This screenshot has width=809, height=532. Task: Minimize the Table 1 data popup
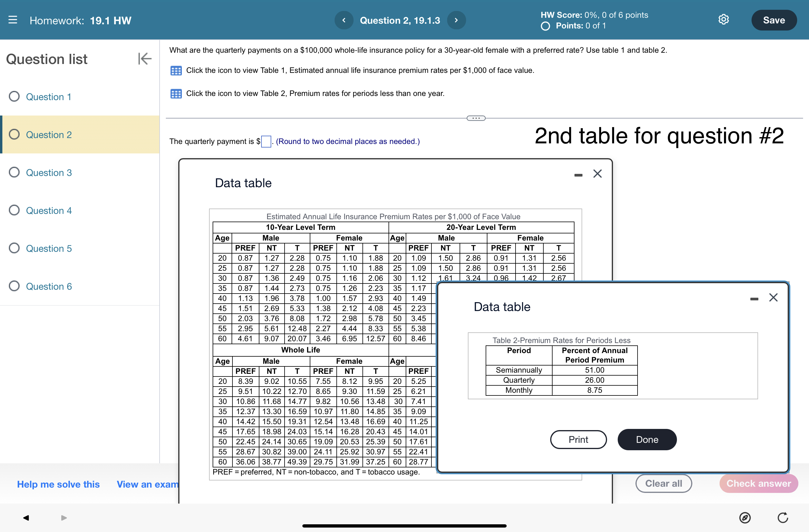click(x=578, y=175)
